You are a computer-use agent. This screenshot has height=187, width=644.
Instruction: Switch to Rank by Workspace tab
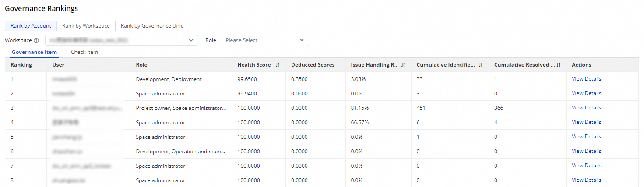tap(86, 26)
